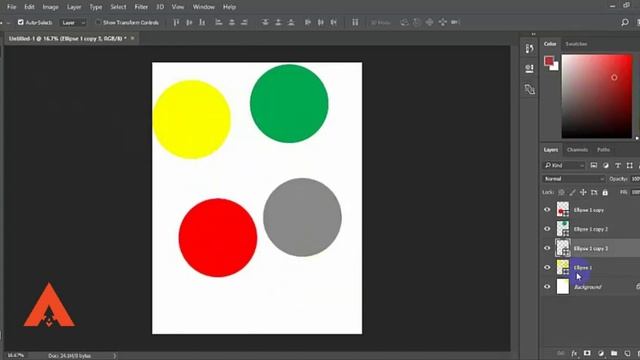The height and width of the screenshot is (360, 640).
Task: Click Distribute horizontal centers icon
Action: coord(321,22)
